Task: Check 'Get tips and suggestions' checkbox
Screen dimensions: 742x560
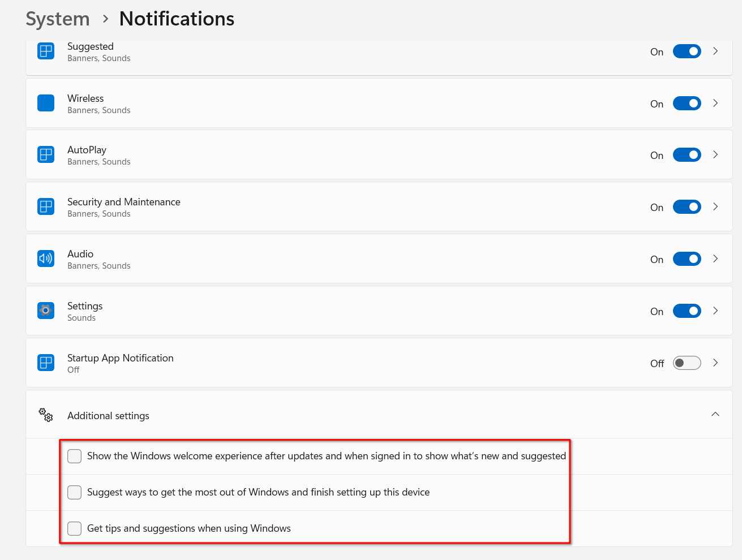Action: click(x=75, y=528)
